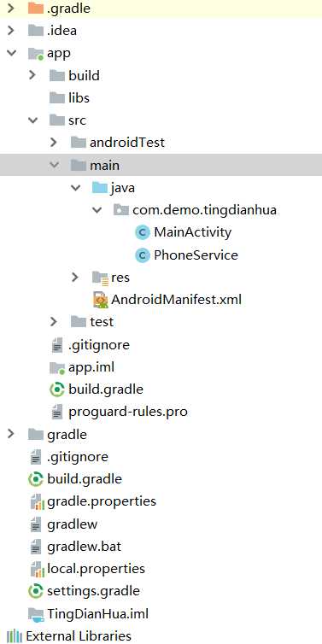322x644 pixels.
Task: Select the proguard-rules.pro file
Action: click(x=118, y=412)
